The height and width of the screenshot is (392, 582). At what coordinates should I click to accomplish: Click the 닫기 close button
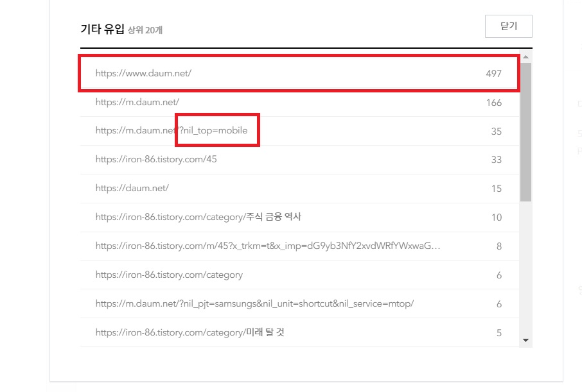pos(509,26)
